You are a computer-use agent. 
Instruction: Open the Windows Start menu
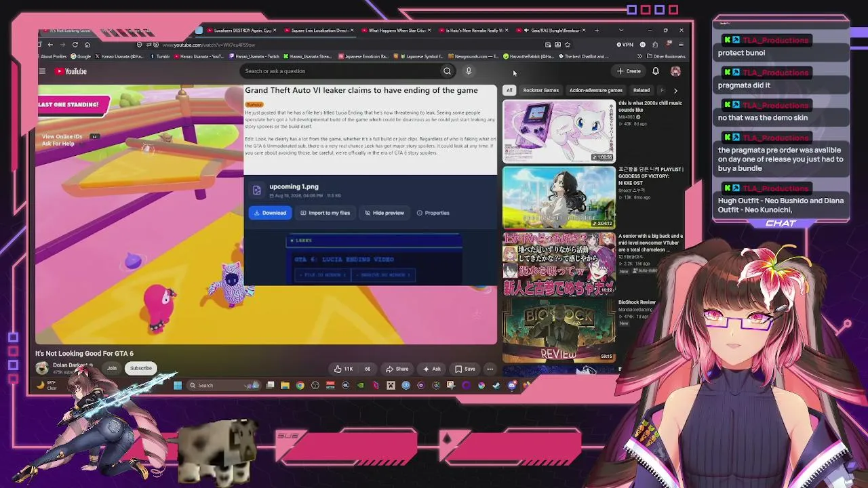pos(177,386)
